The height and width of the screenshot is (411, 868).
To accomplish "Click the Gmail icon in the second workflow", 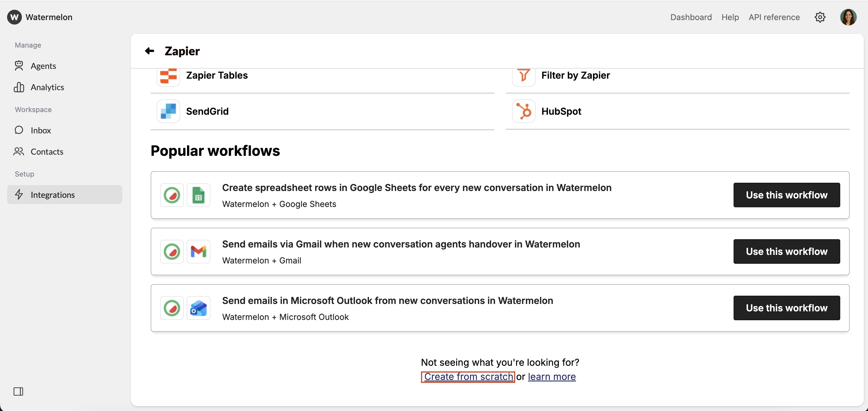I will pos(199,251).
